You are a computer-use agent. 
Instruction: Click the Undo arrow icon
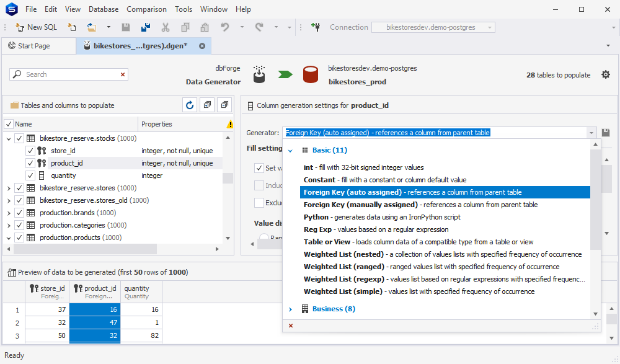(224, 27)
